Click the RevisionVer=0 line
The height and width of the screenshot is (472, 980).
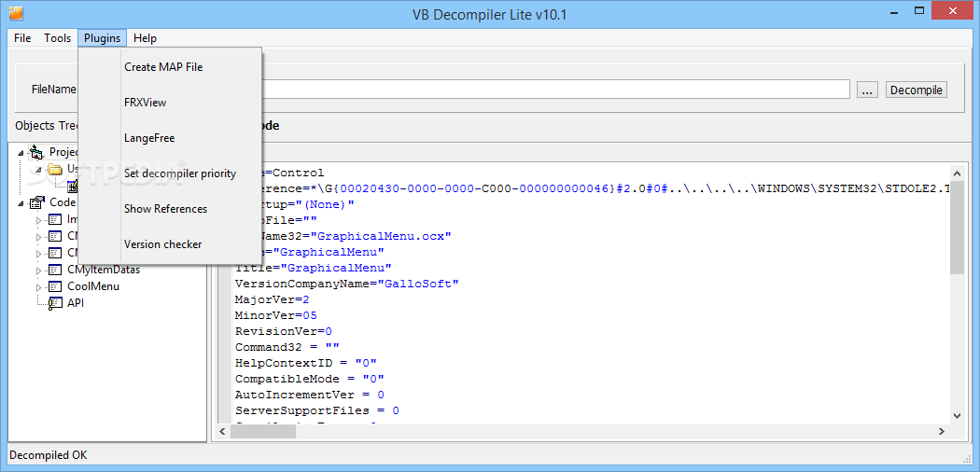[x=283, y=331]
